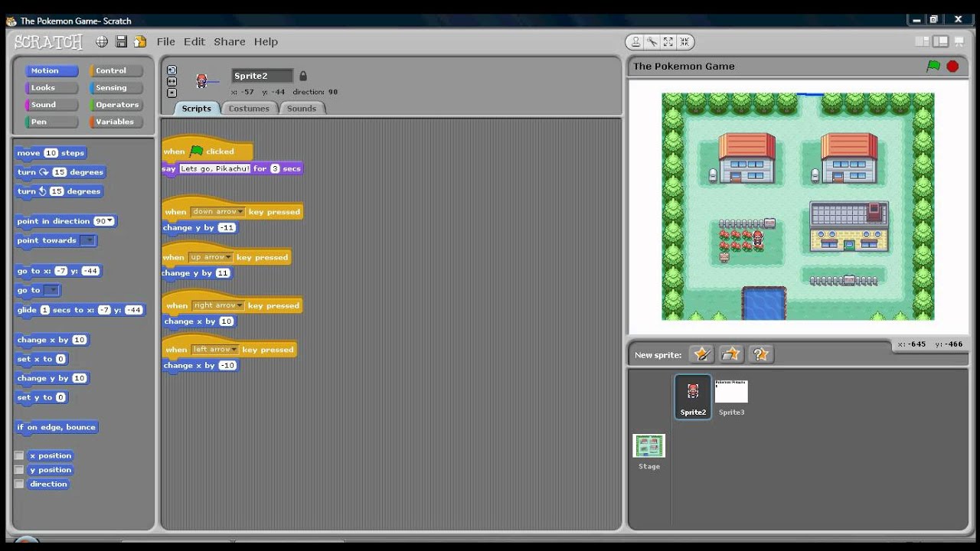The width and height of the screenshot is (980, 551).
Task: Select the Delete scissors tool
Action: click(652, 42)
